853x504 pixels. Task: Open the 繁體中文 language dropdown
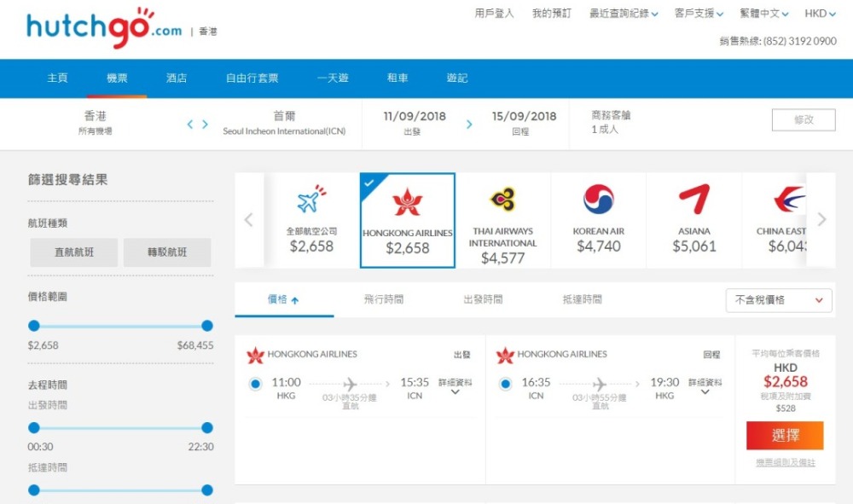pos(764,14)
